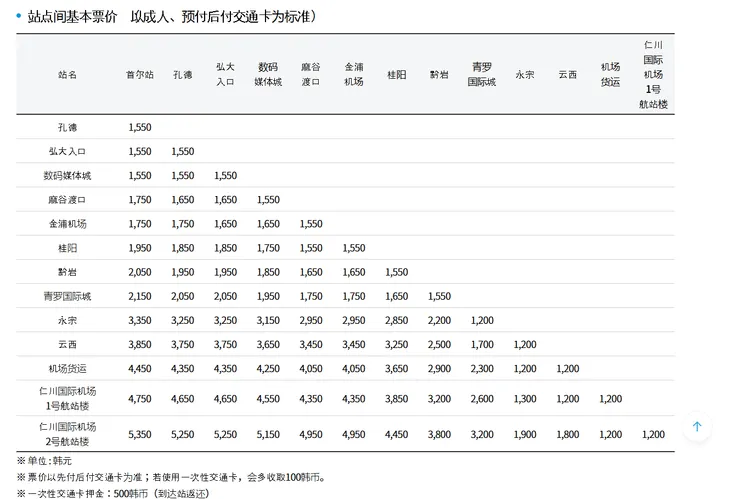This screenshot has height=499, width=740.
Task: Click 2,600 in 1号航站楼 row
Action: [x=482, y=399]
